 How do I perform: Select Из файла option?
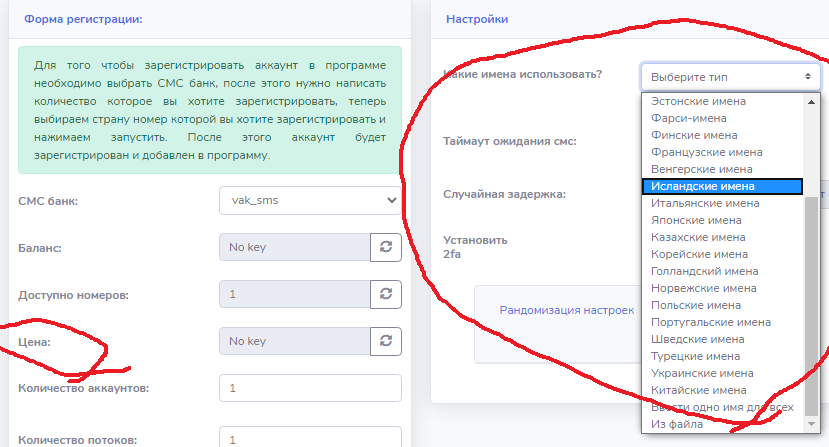(x=722, y=424)
